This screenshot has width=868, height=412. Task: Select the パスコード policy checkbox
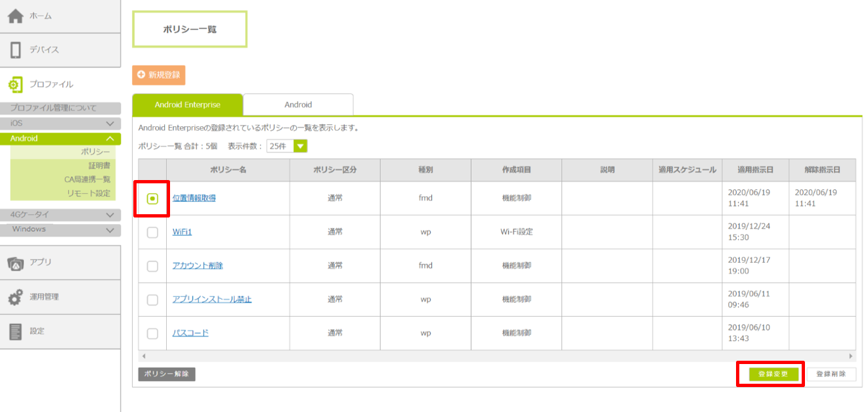(x=152, y=333)
